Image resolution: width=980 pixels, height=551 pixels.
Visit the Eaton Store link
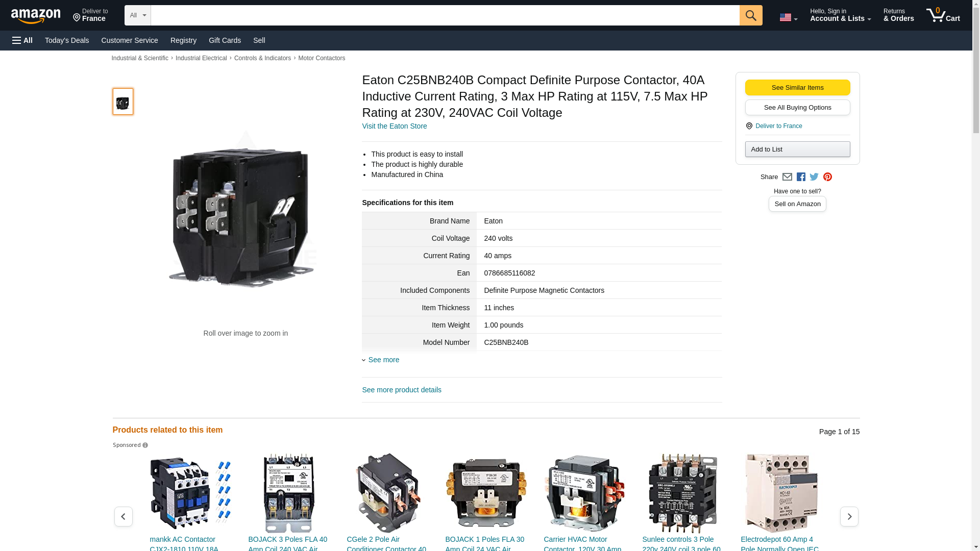click(x=394, y=126)
